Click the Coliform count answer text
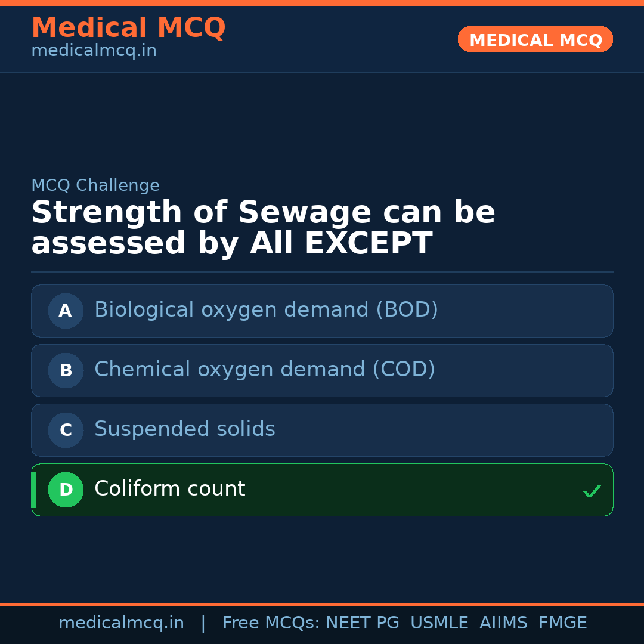The height and width of the screenshot is (644, 644). coord(169,489)
